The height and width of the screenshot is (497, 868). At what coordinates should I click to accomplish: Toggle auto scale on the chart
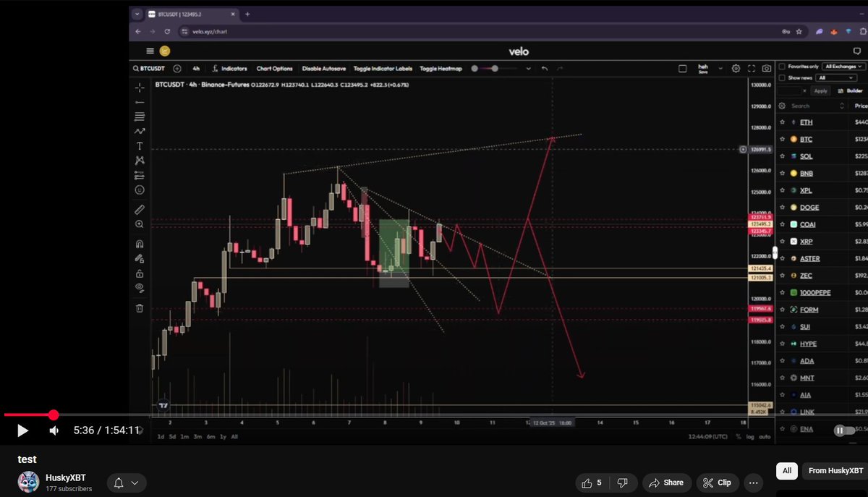765,437
